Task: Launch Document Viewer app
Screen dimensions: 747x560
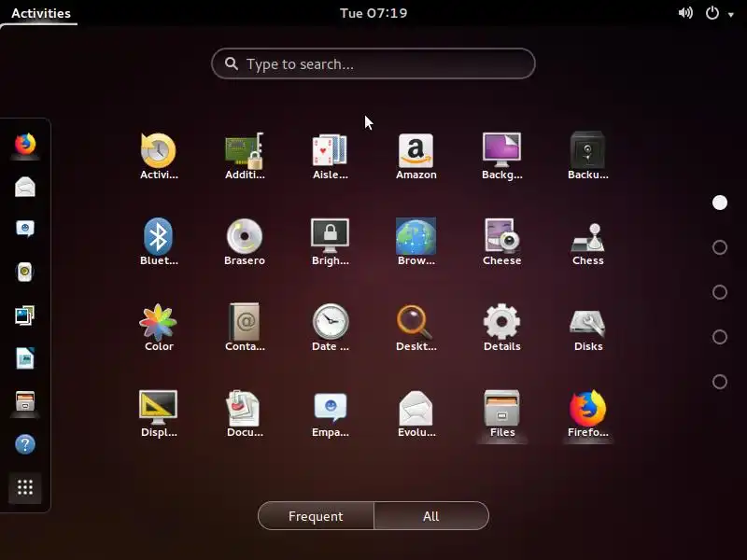Action: click(245, 413)
